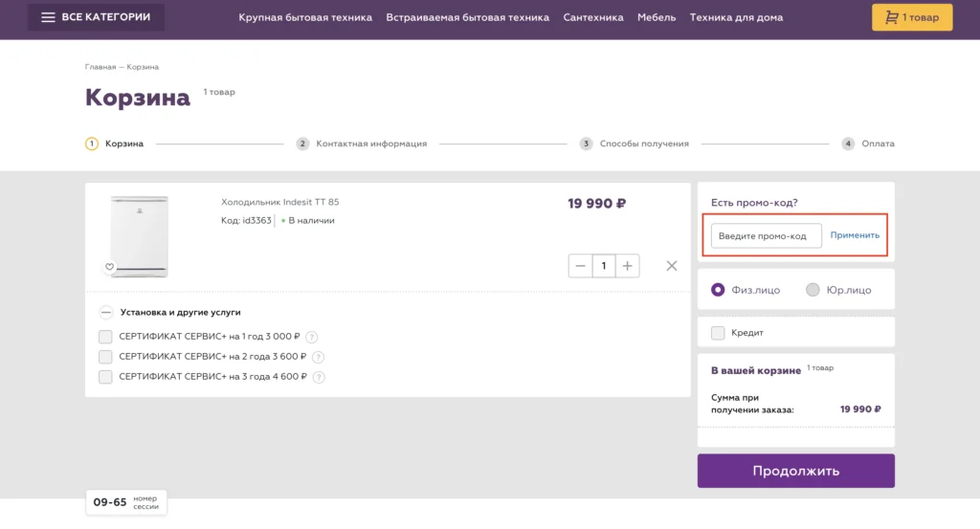The image size is (980, 529).
Task: Open the Сантехника menu item
Action: (x=592, y=17)
